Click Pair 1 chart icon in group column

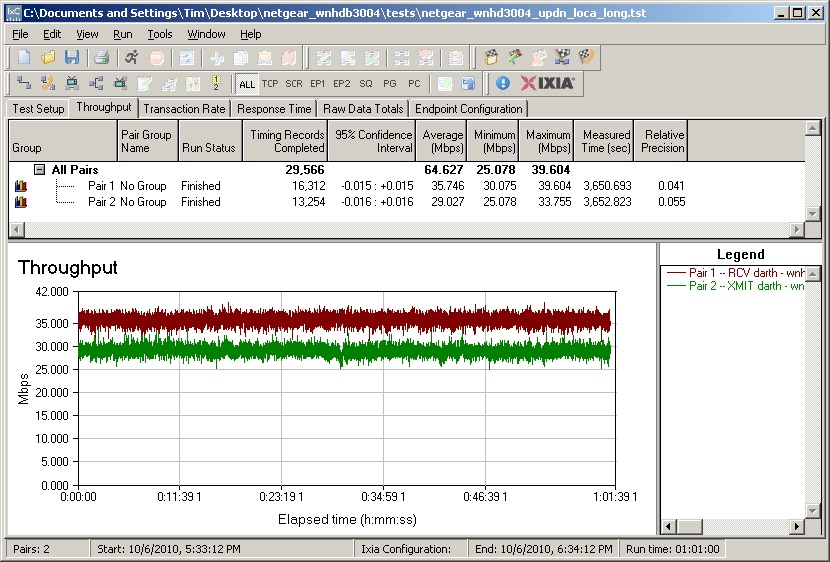point(21,186)
